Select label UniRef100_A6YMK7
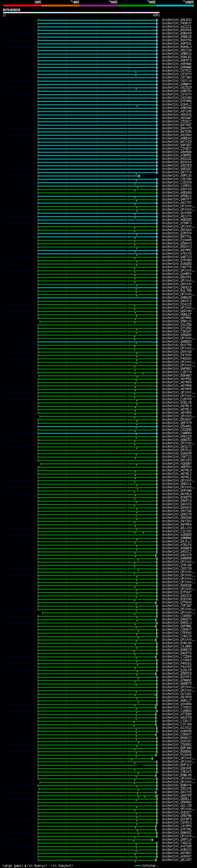Viewport: 197px width, 868px height. (x=176, y=853)
